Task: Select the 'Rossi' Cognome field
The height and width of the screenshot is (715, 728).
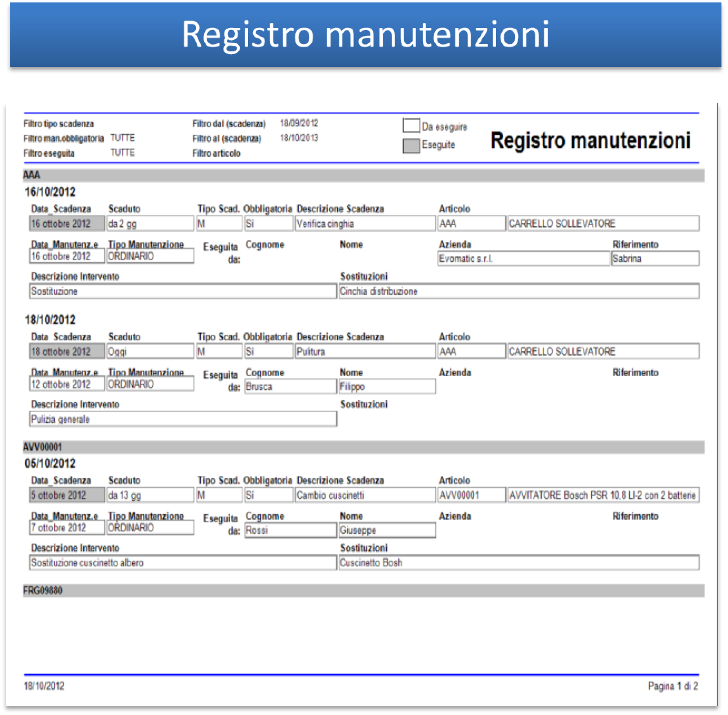Action: (x=290, y=531)
